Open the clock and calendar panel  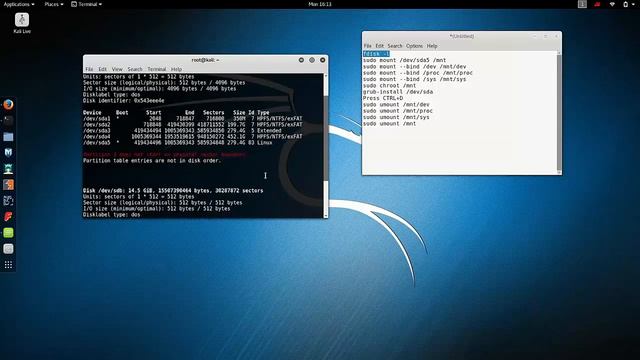(x=320, y=4)
